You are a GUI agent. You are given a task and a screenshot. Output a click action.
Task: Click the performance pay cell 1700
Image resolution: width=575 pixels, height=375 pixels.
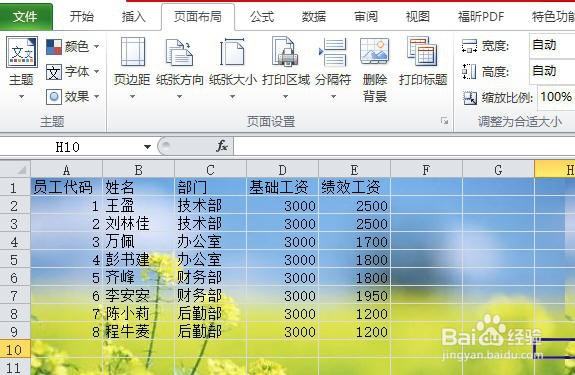[354, 242]
